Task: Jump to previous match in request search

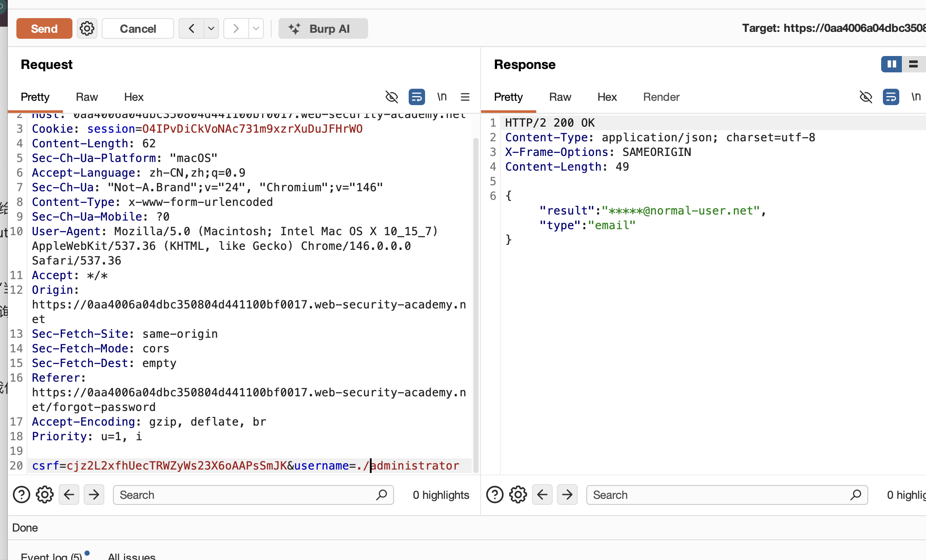Action: 69,495
